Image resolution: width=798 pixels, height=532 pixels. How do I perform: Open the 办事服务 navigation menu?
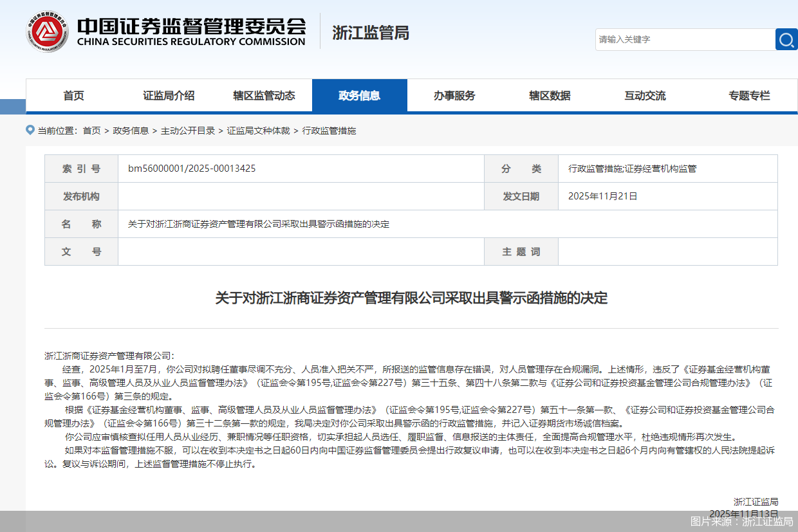pyautogui.click(x=454, y=95)
